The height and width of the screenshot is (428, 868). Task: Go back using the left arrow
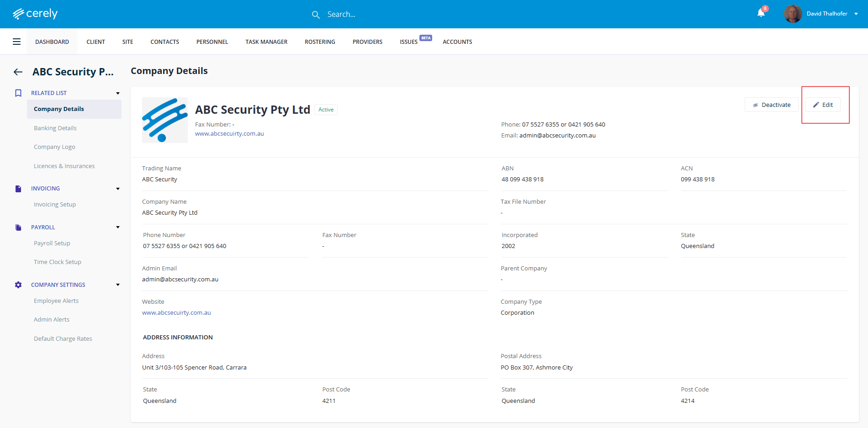point(18,72)
